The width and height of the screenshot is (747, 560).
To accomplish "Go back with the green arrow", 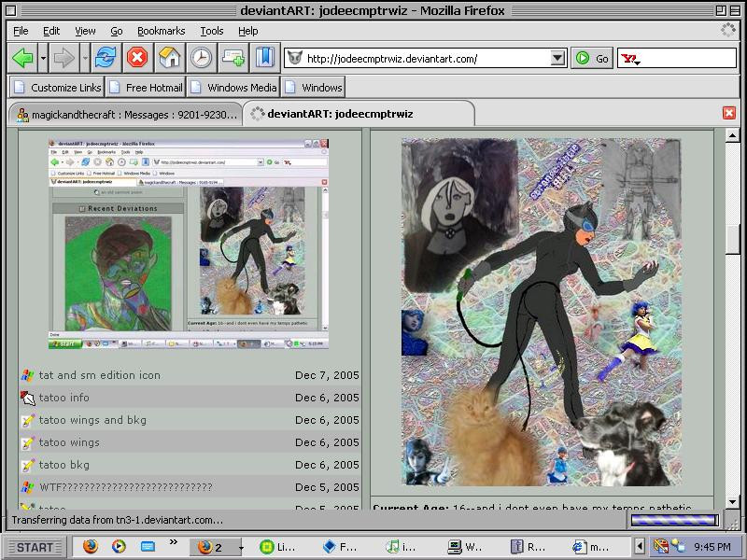I will pos(22,58).
